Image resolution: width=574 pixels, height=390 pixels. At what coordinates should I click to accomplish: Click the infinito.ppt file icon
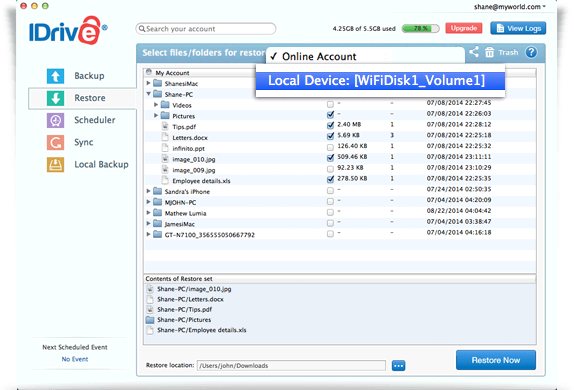pyautogui.click(x=165, y=148)
